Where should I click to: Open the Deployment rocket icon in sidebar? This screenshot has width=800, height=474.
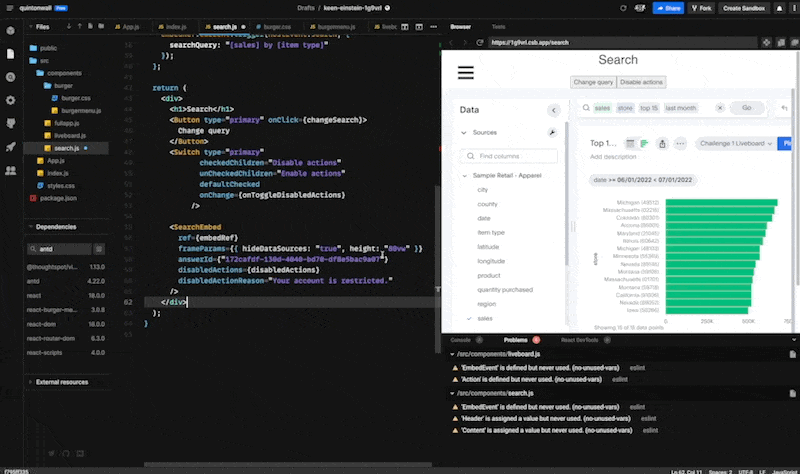pyautogui.click(x=11, y=147)
